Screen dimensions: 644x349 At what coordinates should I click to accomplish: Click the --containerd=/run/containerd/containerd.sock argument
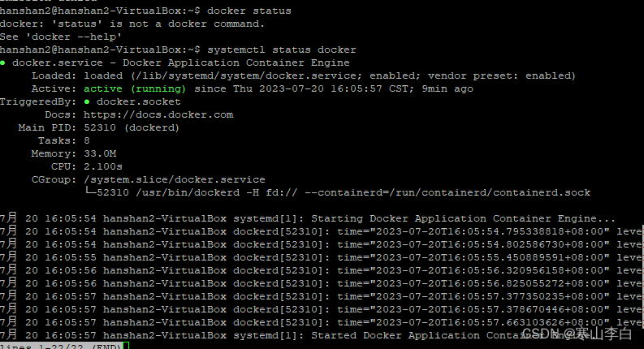447,192
